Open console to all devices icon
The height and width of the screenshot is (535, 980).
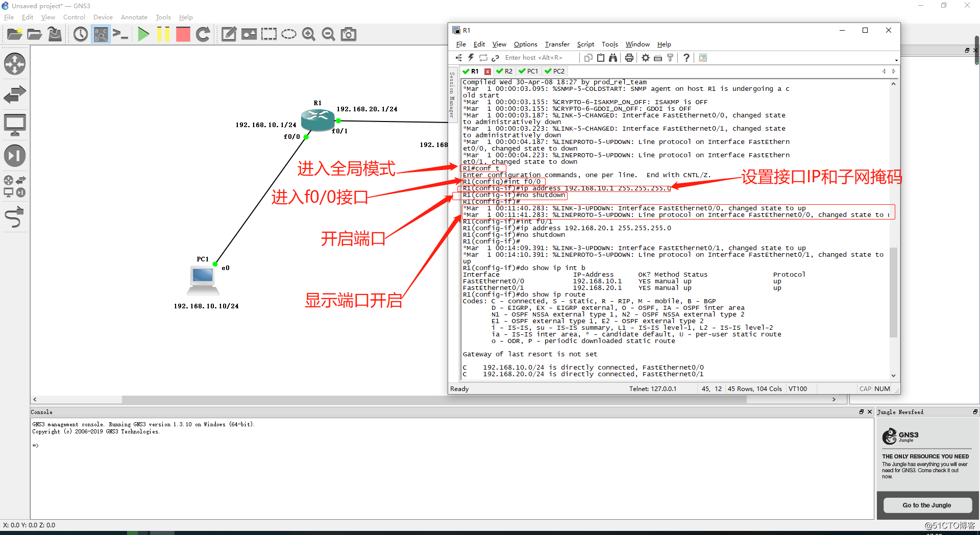(120, 34)
